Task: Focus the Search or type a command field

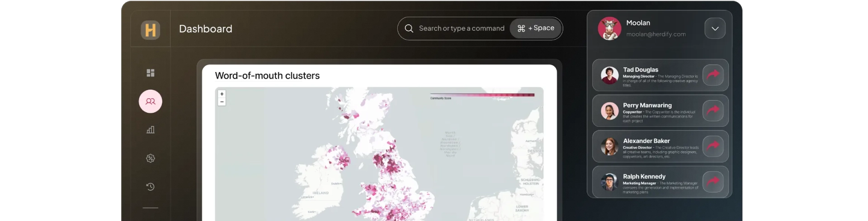Action: click(x=480, y=28)
